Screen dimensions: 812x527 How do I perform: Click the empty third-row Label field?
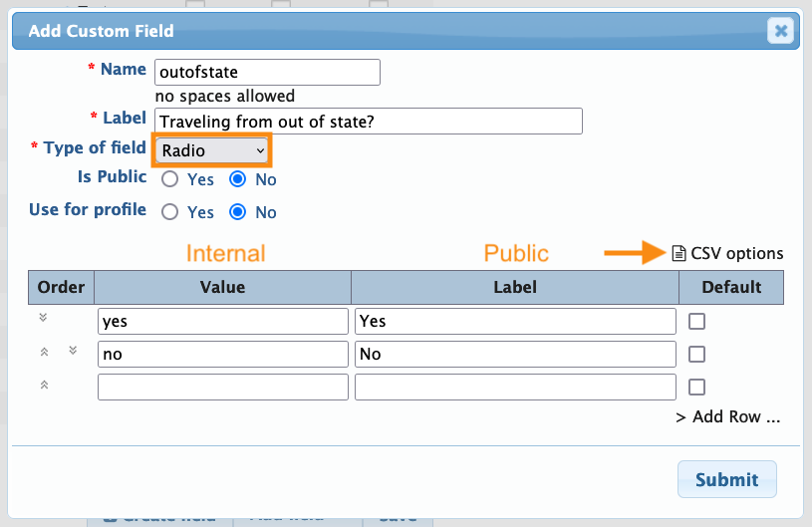515,387
